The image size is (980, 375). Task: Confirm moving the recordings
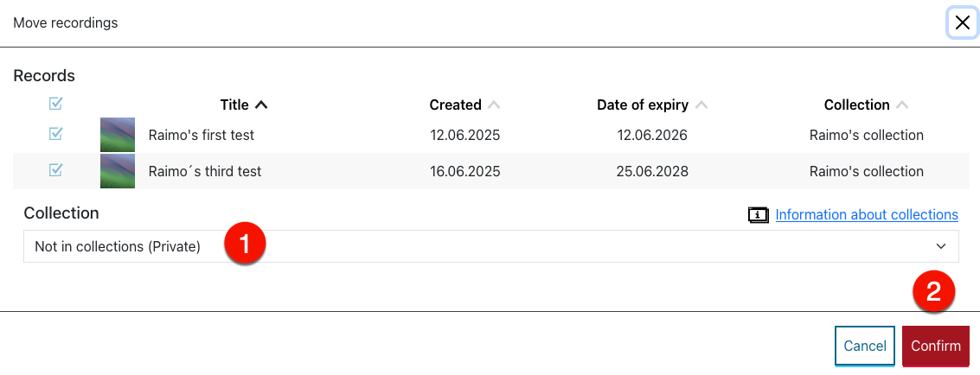click(x=936, y=346)
